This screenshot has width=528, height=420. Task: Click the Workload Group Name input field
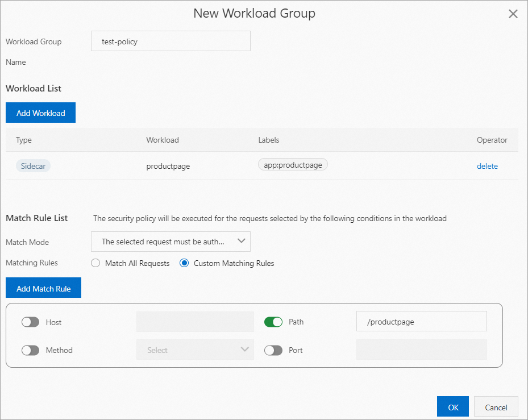pyautogui.click(x=171, y=41)
